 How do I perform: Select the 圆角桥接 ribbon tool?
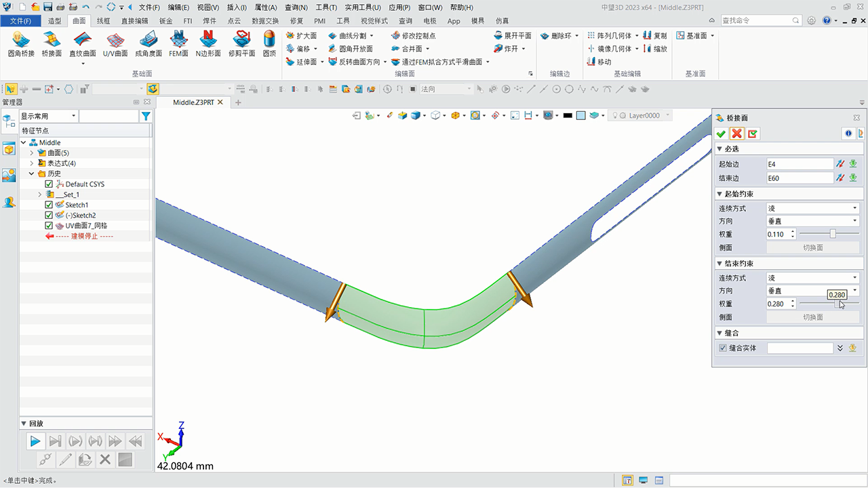pyautogui.click(x=20, y=43)
